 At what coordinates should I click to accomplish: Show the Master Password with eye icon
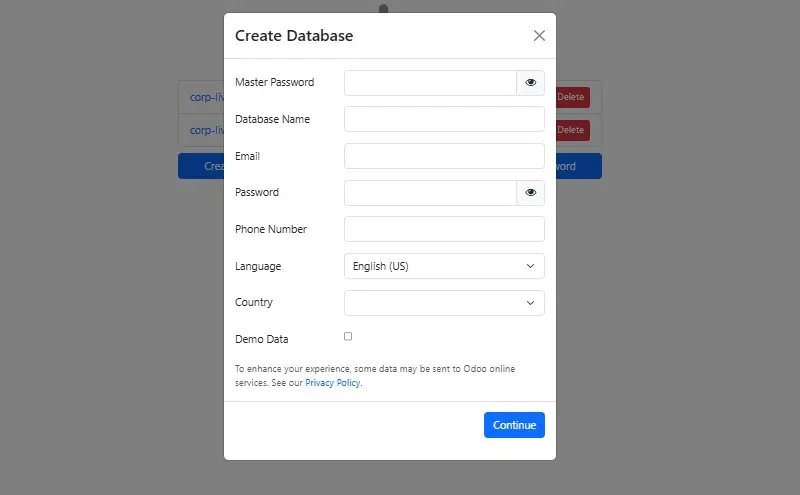click(x=530, y=83)
